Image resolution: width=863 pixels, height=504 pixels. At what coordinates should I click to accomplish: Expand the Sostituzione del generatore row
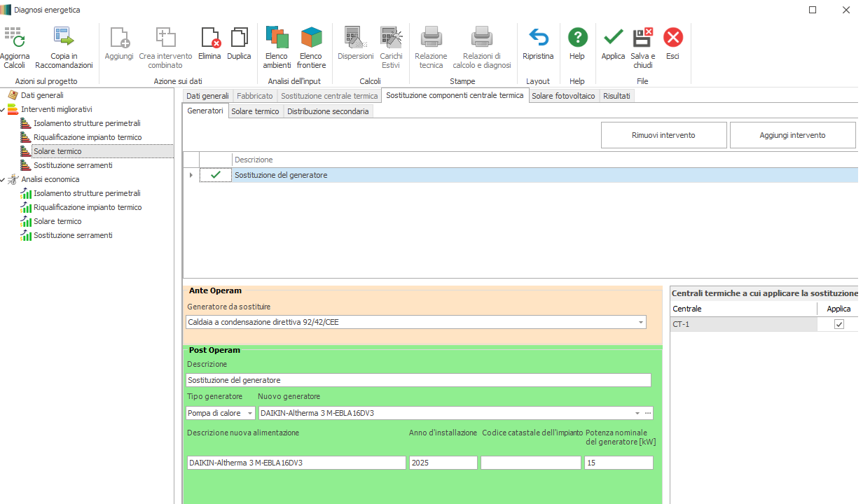click(191, 175)
